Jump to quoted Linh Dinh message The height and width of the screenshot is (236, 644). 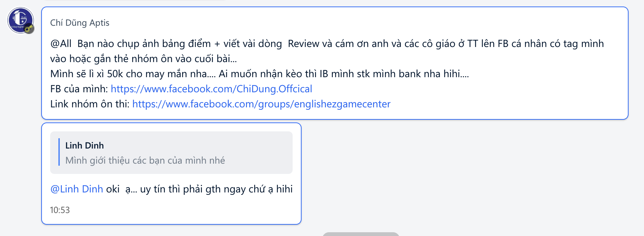(x=171, y=153)
